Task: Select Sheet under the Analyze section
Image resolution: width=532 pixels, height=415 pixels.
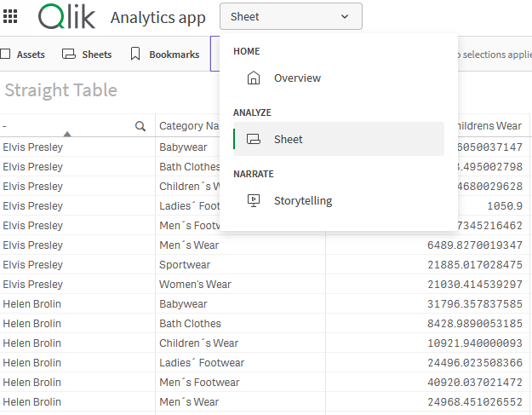Action: (289, 139)
